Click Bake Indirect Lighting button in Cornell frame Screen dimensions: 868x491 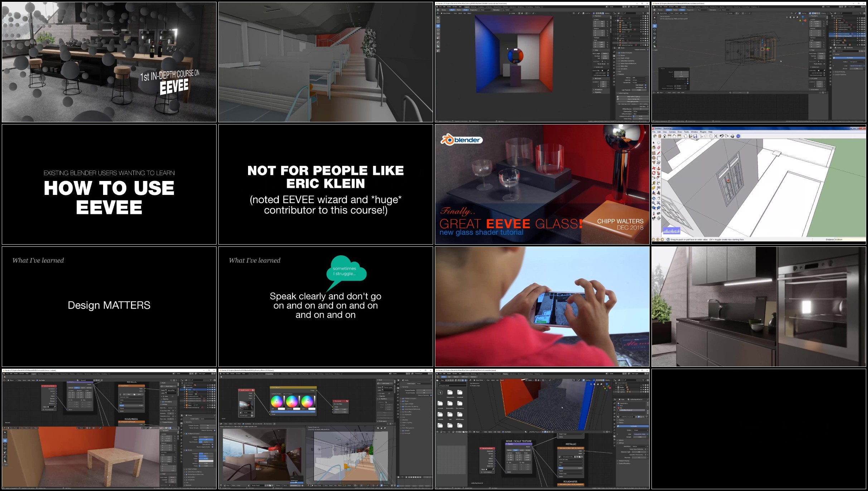(x=633, y=97)
